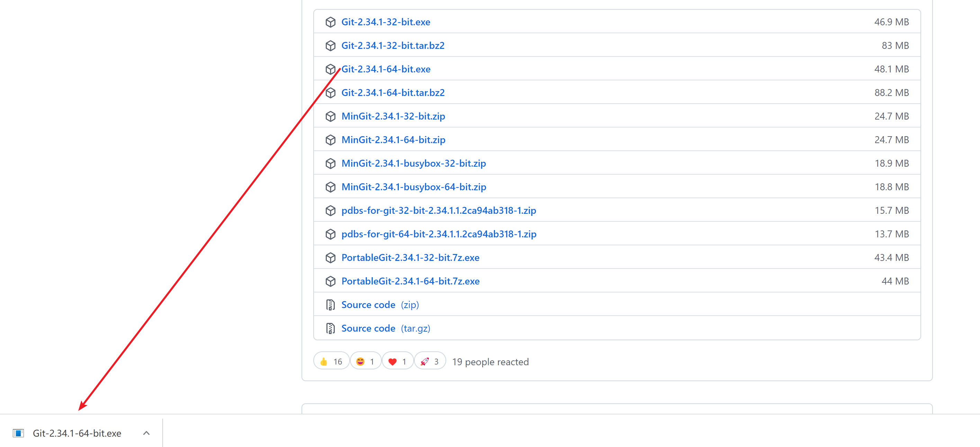Download MinGit-2.34.1-busybox-64-bit.zip
Screen dimensions: 980x447
(x=414, y=187)
